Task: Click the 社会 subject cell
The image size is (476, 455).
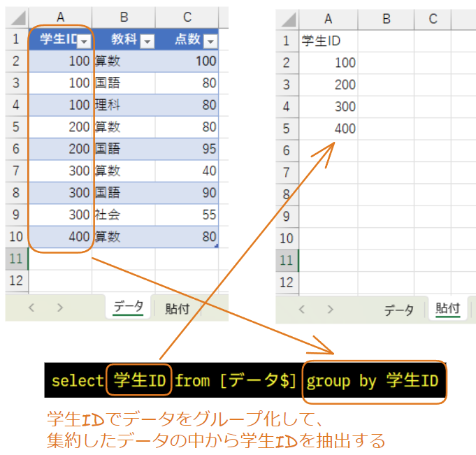Action: pyautogui.click(x=124, y=215)
